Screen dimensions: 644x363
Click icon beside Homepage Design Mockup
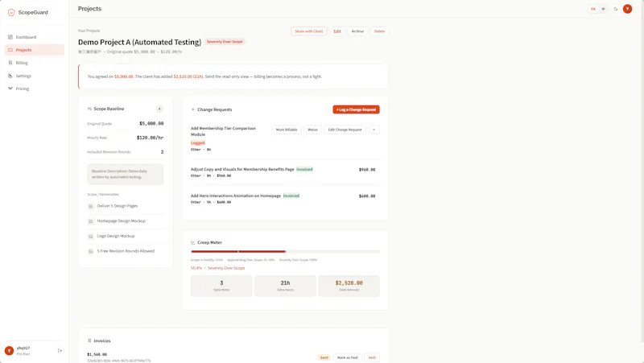[x=91, y=221]
